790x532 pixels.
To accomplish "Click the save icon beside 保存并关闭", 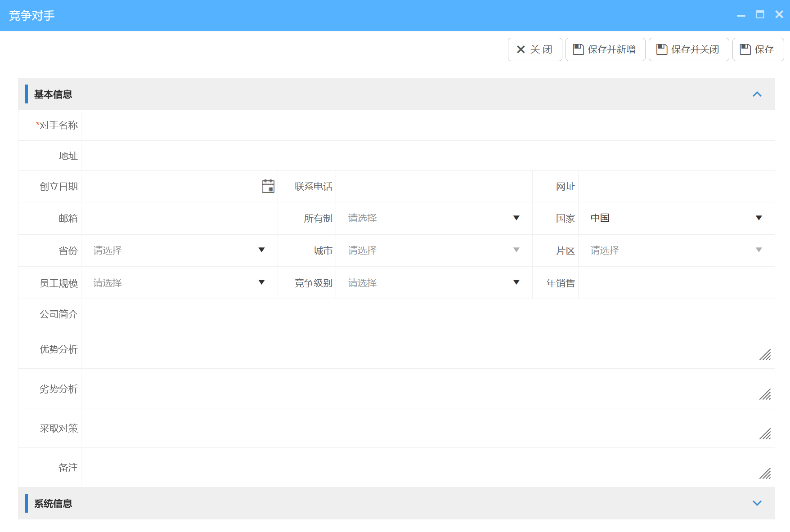I will click(661, 49).
